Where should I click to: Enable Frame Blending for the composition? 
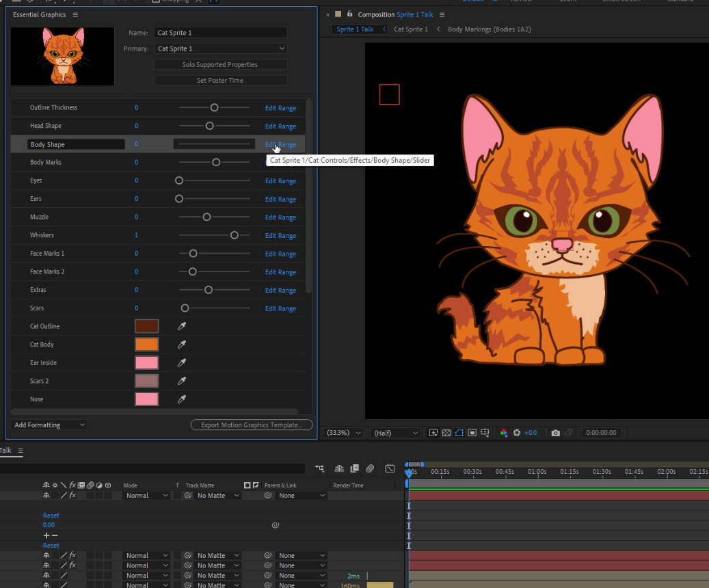pyautogui.click(x=353, y=468)
